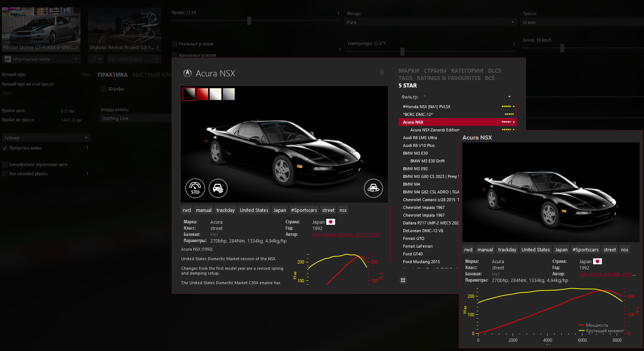Image resolution: width=644 pixels, height=351 pixels.
Task: Open Погода dropdown showing Pure
Action: 430,22
